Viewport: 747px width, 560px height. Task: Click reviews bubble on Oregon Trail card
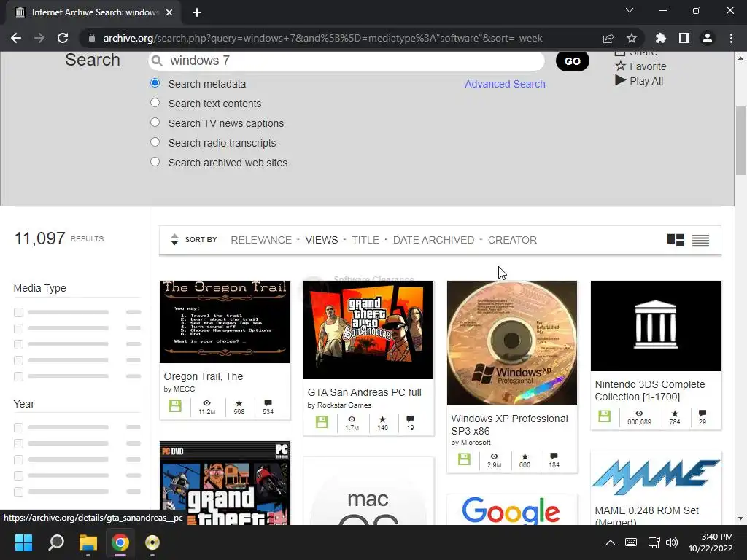268,403
